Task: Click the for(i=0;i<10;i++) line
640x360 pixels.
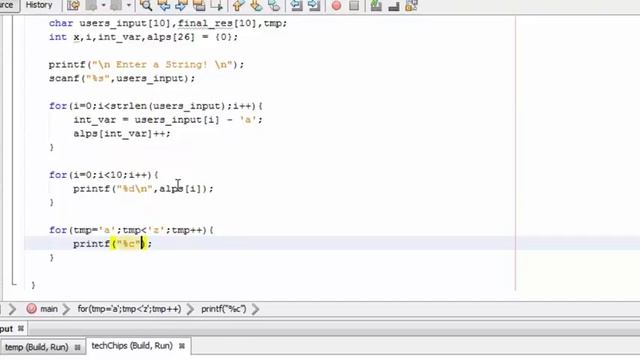Action: [x=104, y=175]
